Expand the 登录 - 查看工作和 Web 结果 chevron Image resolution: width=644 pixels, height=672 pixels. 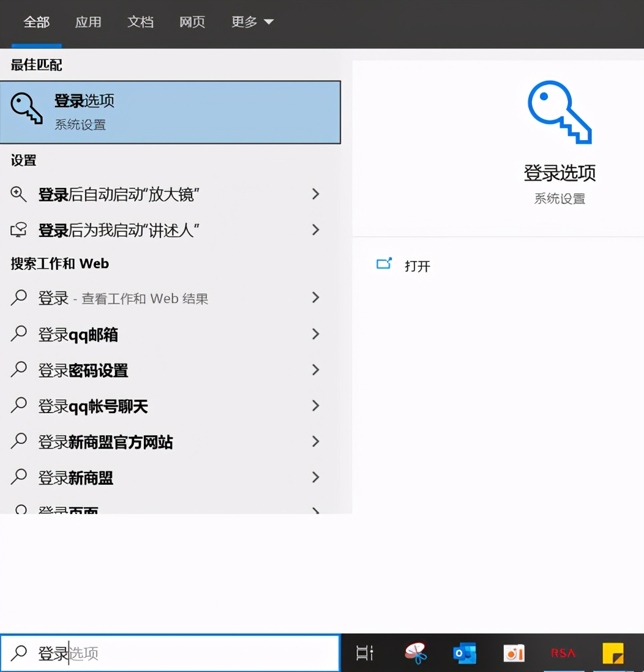tap(316, 298)
